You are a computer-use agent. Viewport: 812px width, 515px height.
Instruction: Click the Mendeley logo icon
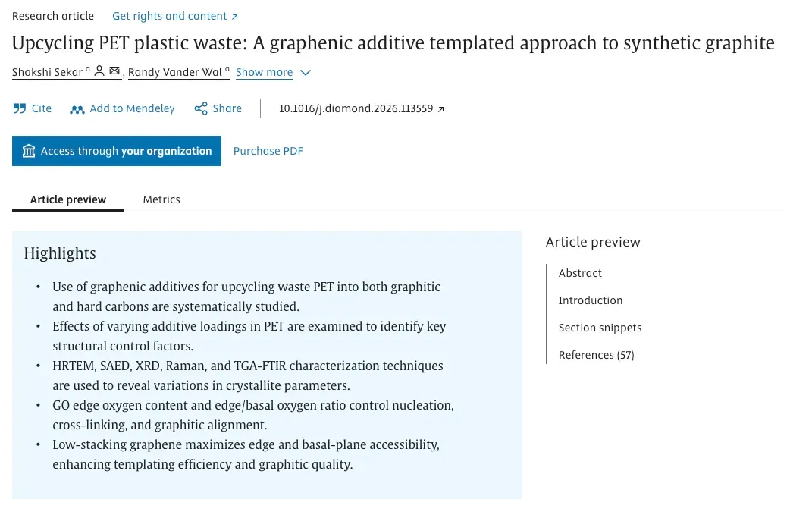tap(77, 108)
